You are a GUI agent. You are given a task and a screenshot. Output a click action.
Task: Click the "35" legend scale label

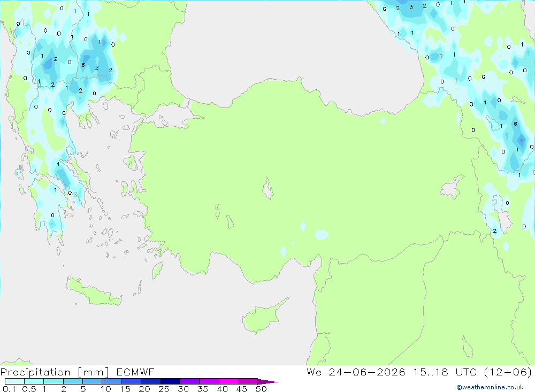203,389
